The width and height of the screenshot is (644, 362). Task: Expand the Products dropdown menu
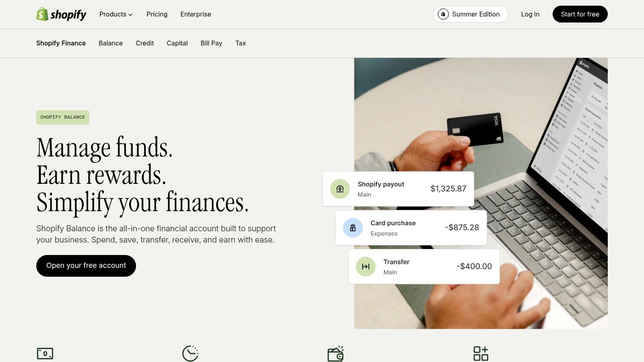pyautogui.click(x=116, y=14)
